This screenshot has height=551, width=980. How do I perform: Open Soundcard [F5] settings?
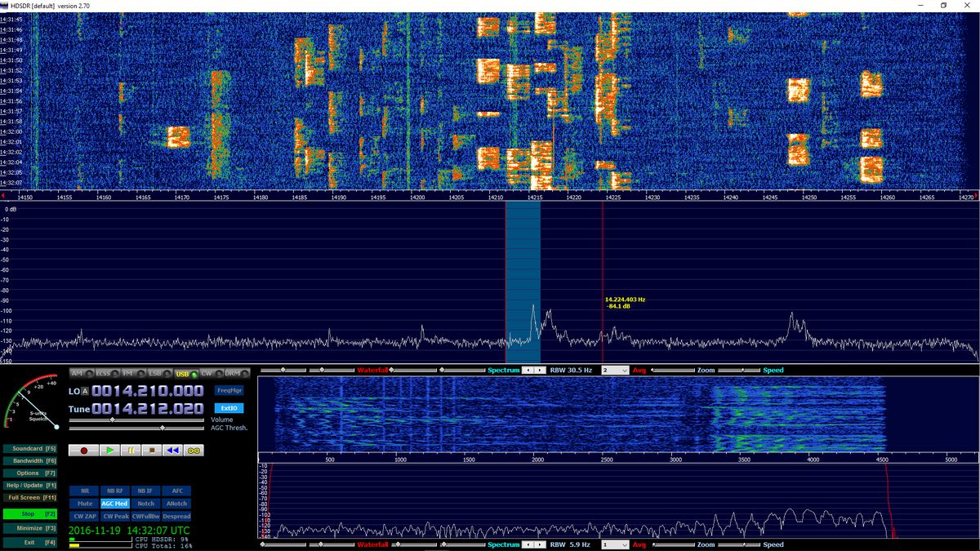pos(33,448)
